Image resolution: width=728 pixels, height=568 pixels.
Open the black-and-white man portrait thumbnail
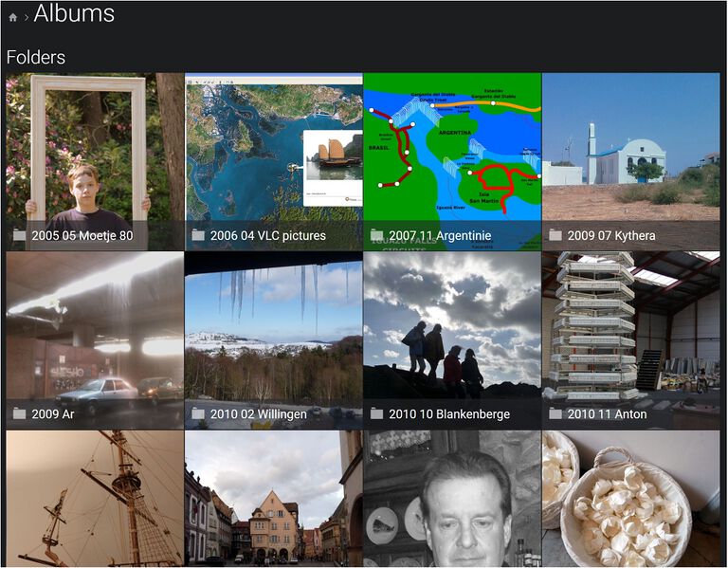coord(451,499)
